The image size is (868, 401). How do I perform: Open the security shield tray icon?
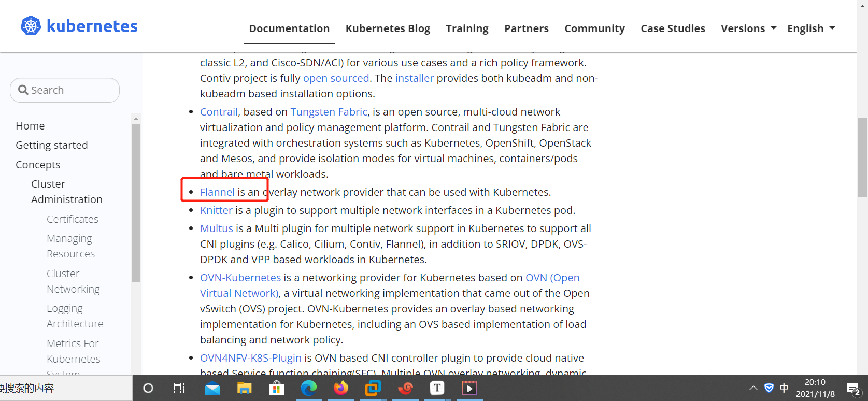click(x=769, y=388)
